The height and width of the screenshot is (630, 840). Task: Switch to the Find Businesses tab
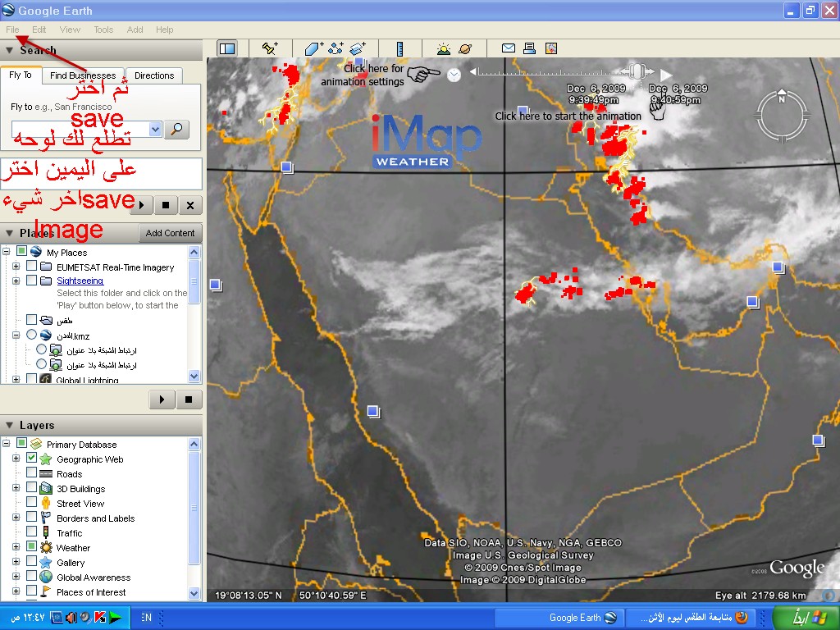(83, 75)
